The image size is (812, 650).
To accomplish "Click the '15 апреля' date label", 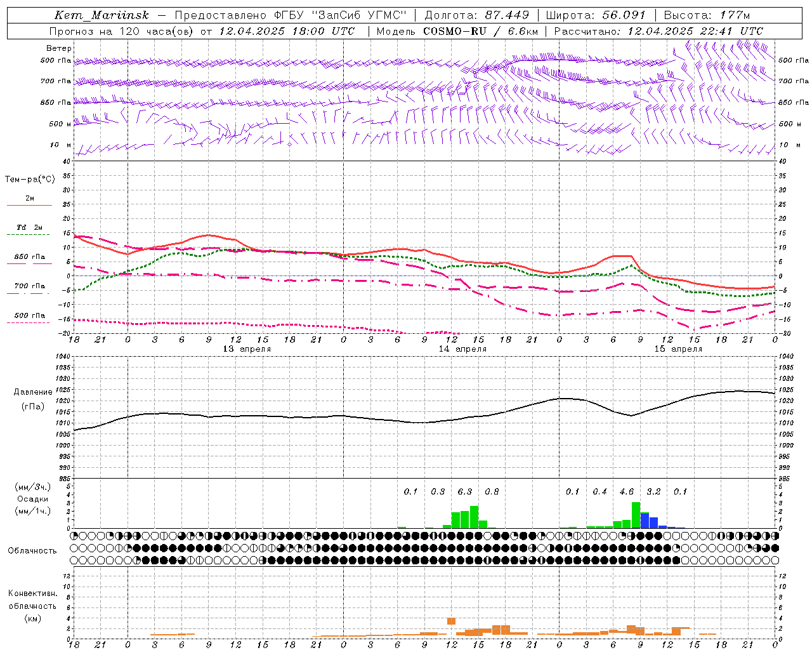I will (x=678, y=349).
